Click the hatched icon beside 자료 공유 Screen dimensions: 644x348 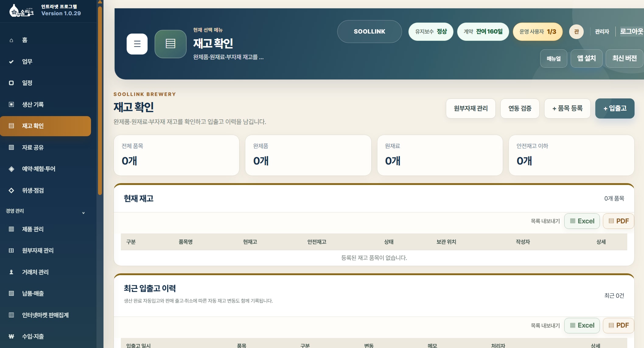(x=11, y=147)
